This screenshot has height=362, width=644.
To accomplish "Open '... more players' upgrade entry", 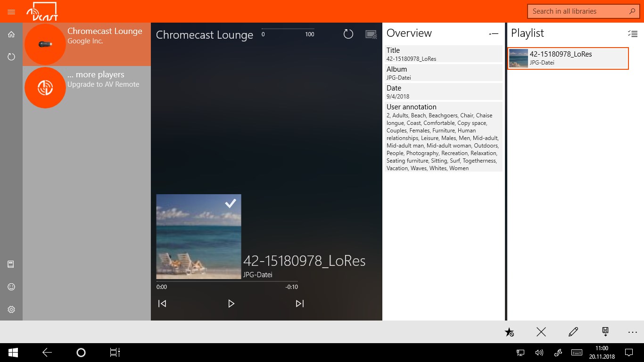I will [87, 88].
